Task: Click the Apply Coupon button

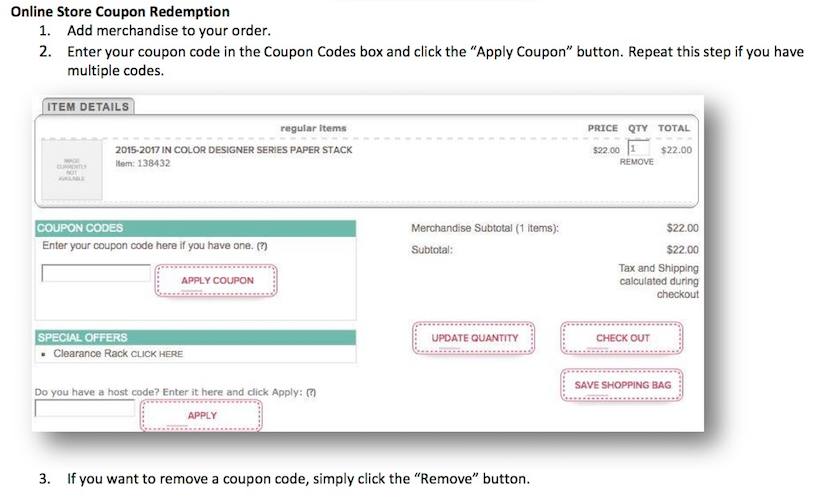Action: coord(216,281)
